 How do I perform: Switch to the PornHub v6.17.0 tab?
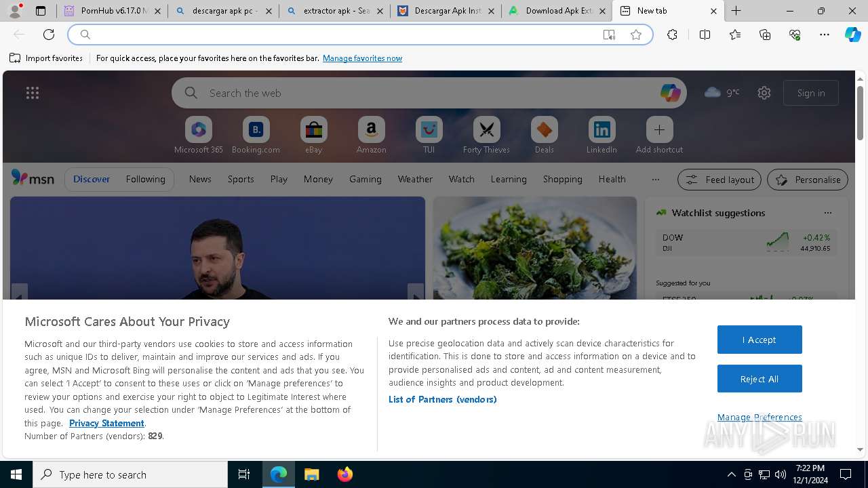(x=112, y=11)
